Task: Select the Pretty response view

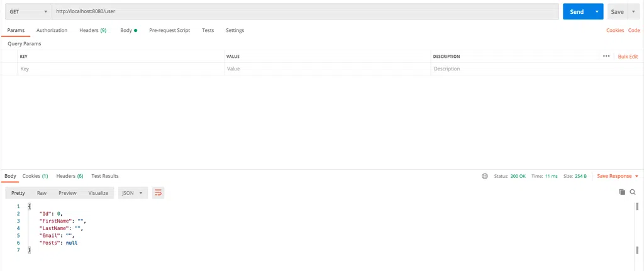Action: coord(18,192)
